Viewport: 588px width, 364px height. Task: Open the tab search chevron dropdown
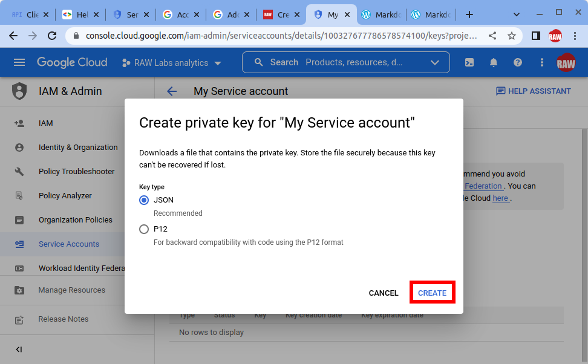pyautogui.click(x=517, y=15)
